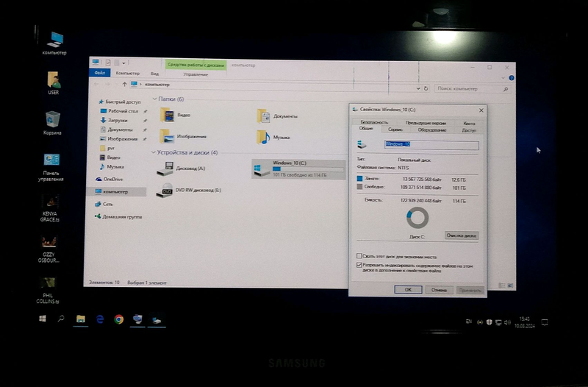The height and width of the screenshot is (387, 588).
Task: Open the Музыка folder icon
Action: click(273, 138)
